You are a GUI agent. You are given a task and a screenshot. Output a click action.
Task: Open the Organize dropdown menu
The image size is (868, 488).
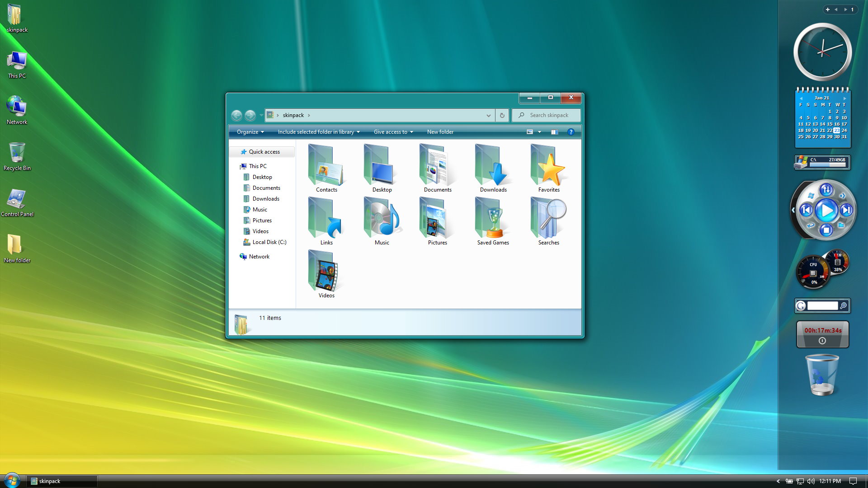pos(250,132)
